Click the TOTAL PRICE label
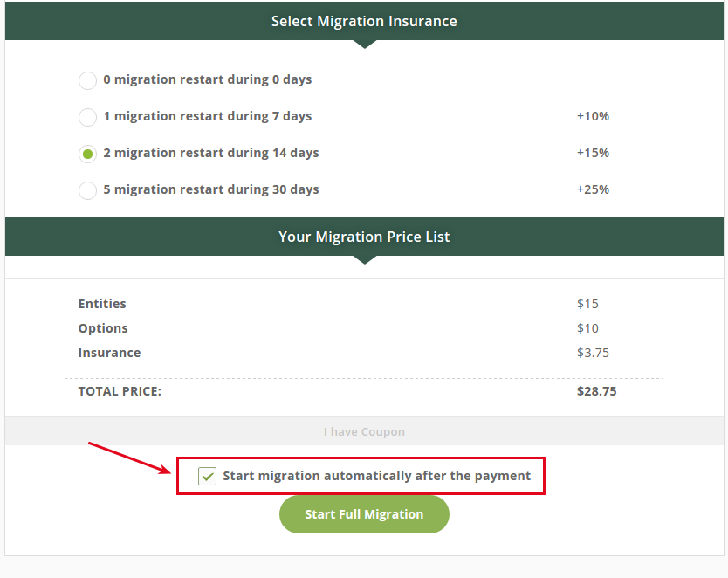The width and height of the screenshot is (728, 578). click(x=120, y=391)
